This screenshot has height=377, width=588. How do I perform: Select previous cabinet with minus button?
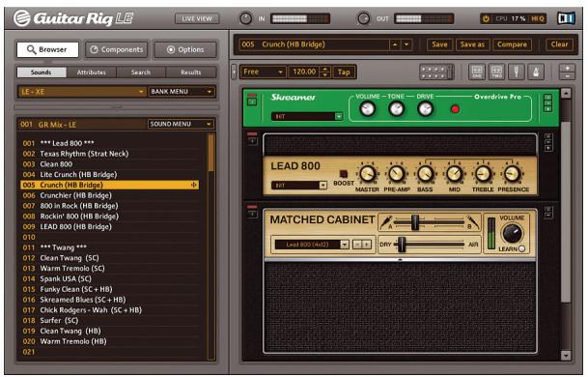coord(358,245)
